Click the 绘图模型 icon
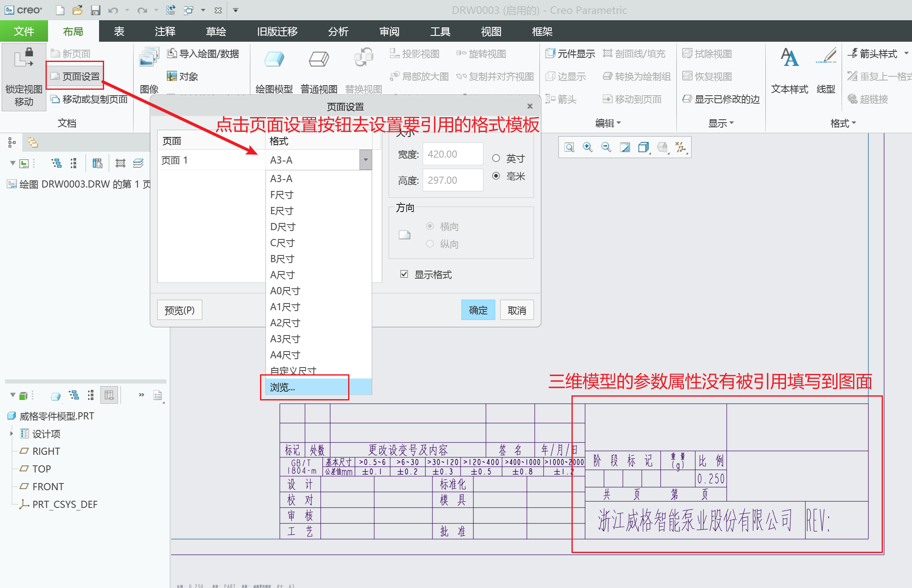The image size is (912, 588). click(x=274, y=59)
